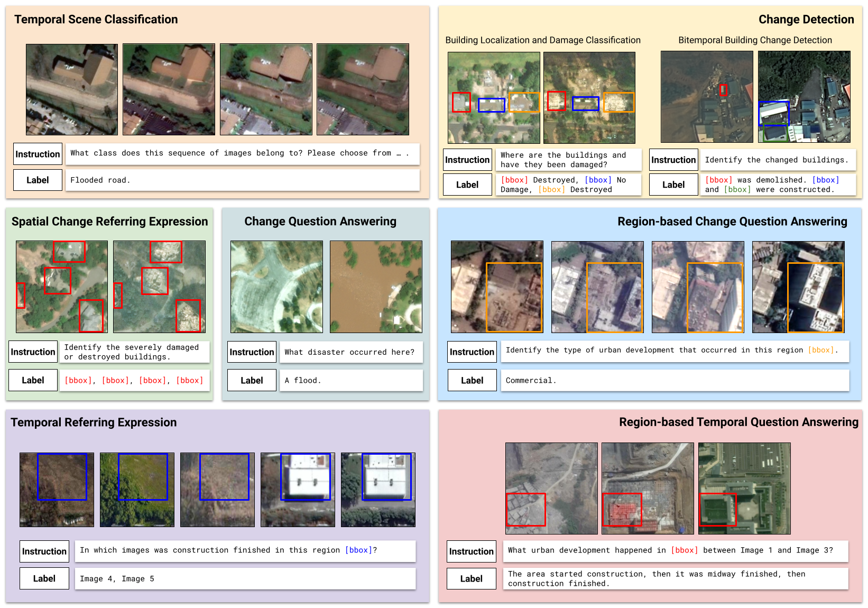Click the 'Spatial Change Referring Expression' heading

110,222
